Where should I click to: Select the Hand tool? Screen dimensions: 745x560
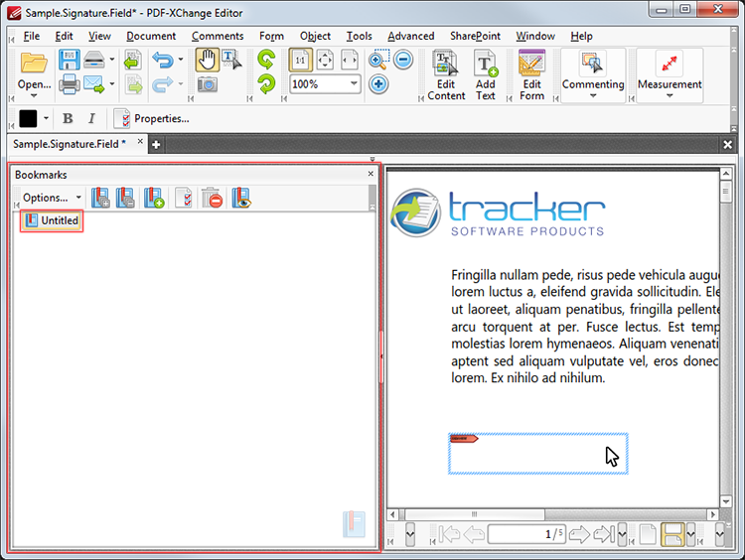pos(208,61)
